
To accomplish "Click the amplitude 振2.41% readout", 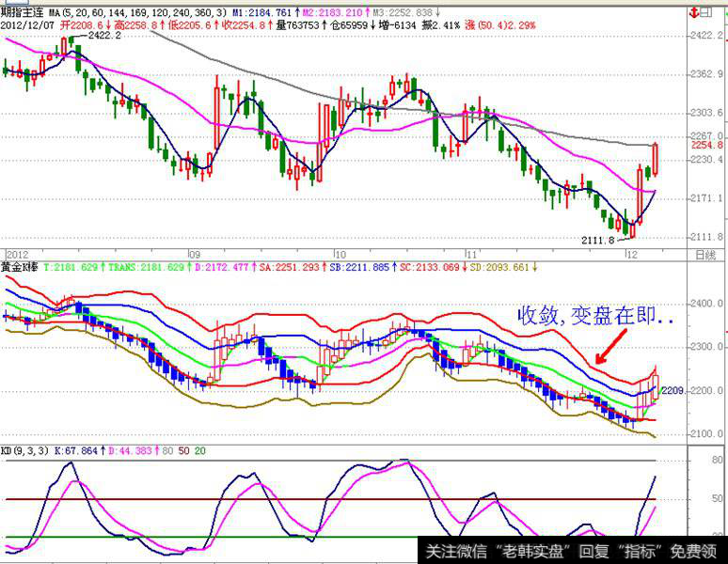I will [440, 25].
